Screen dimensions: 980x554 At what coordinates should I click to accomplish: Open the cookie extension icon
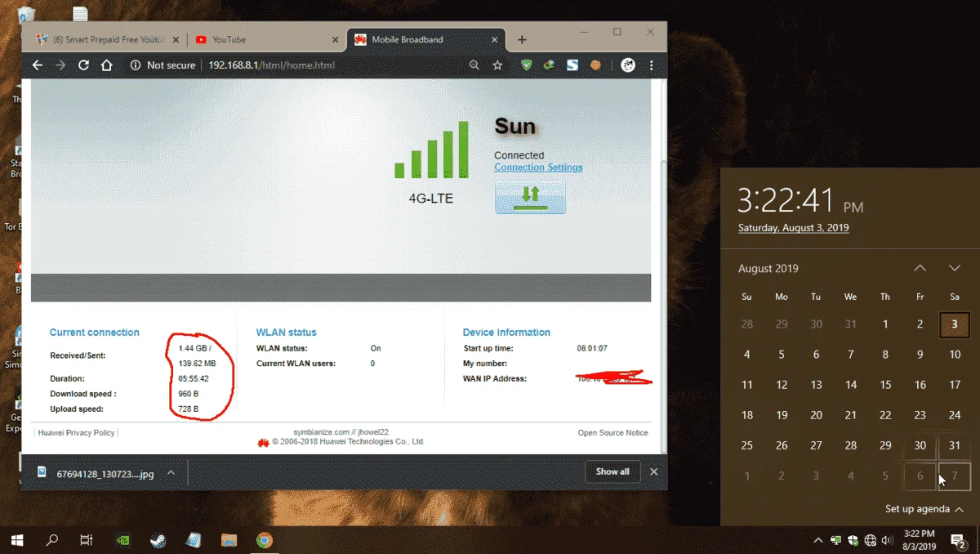(x=595, y=65)
